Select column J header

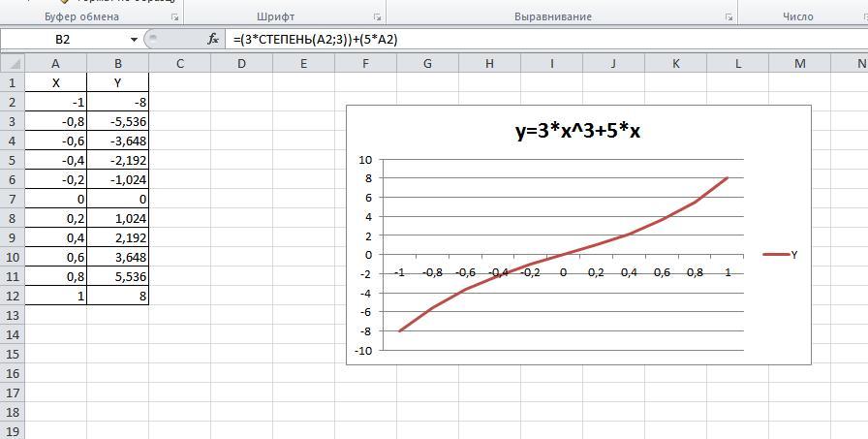pyautogui.click(x=613, y=64)
